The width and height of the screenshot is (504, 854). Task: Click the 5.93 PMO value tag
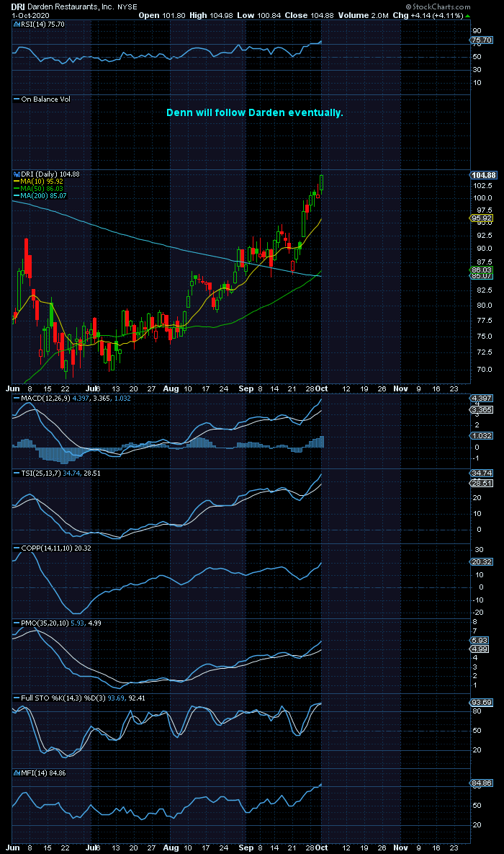click(x=480, y=640)
